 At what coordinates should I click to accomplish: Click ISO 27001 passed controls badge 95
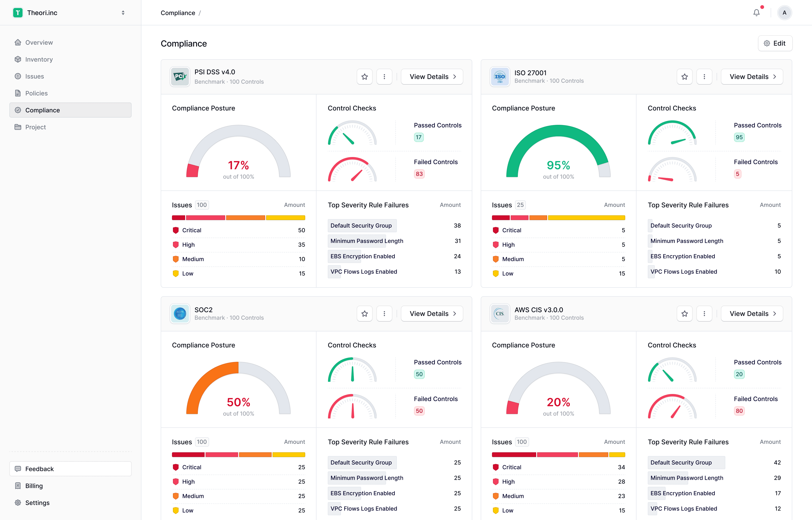pyautogui.click(x=739, y=137)
